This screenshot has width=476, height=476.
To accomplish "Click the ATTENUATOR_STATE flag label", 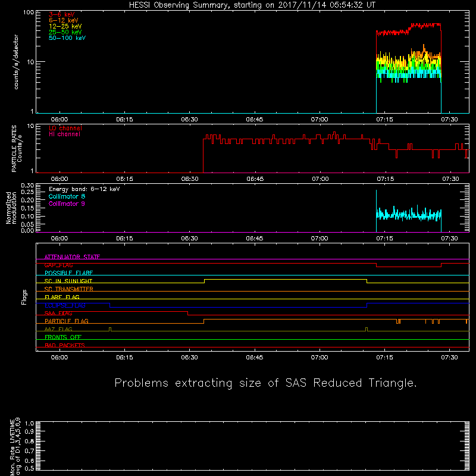I will coord(72,257).
